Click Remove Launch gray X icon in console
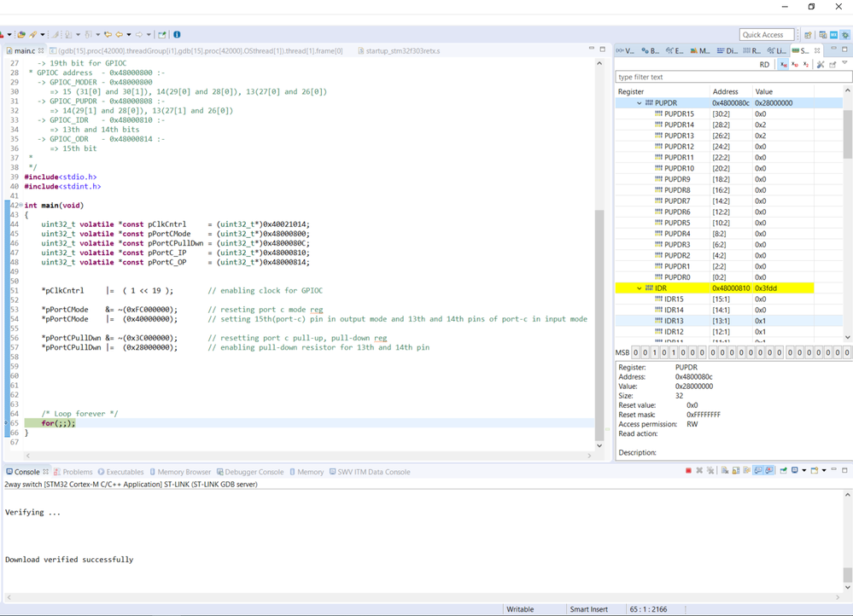 point(699,470)
